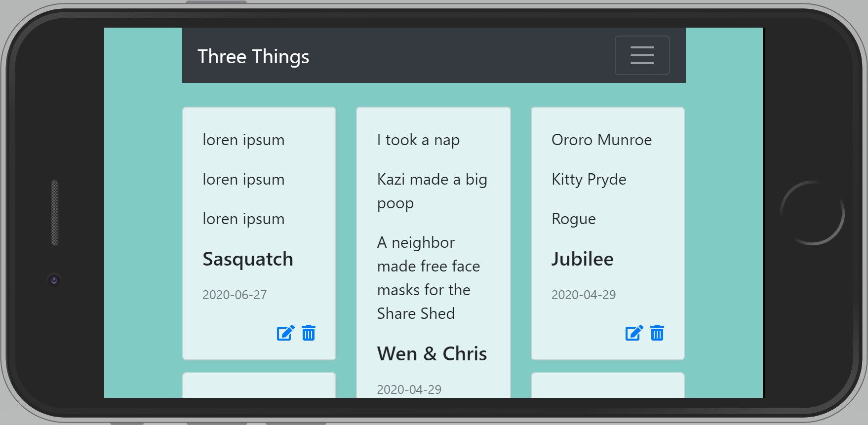Image resolution: width=868 pixels, height=425 pixels.
Task: Select the Wen & Chris heading
Action: pyautogui.click(x=432, y=354)
